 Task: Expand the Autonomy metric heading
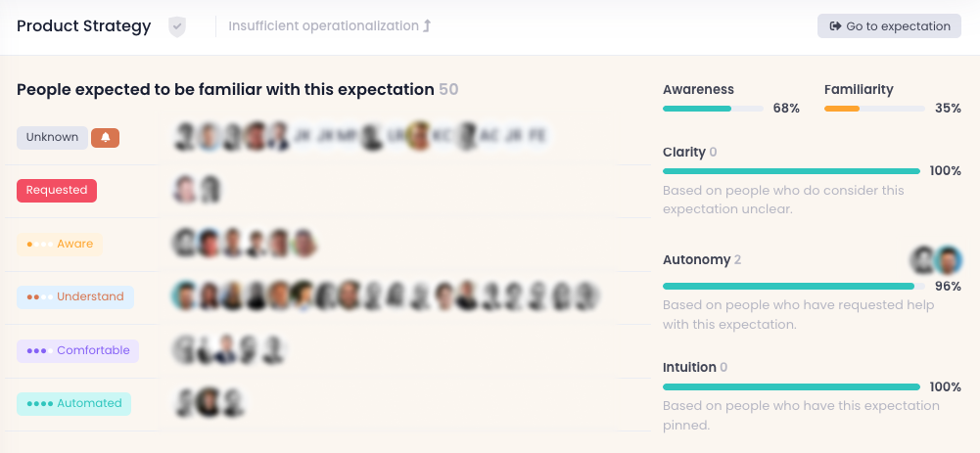pyautogui.click(x=696, y=259)
